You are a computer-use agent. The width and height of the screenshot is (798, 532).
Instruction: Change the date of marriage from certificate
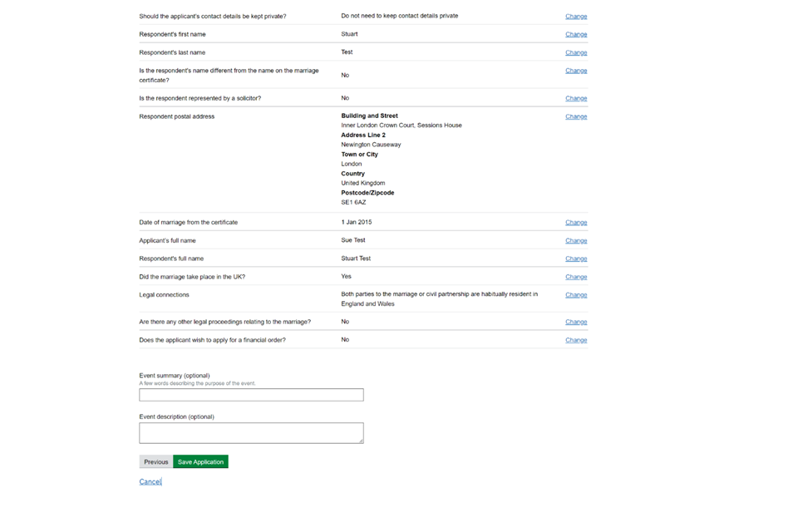pyautogui.click(x=575, y=223)
